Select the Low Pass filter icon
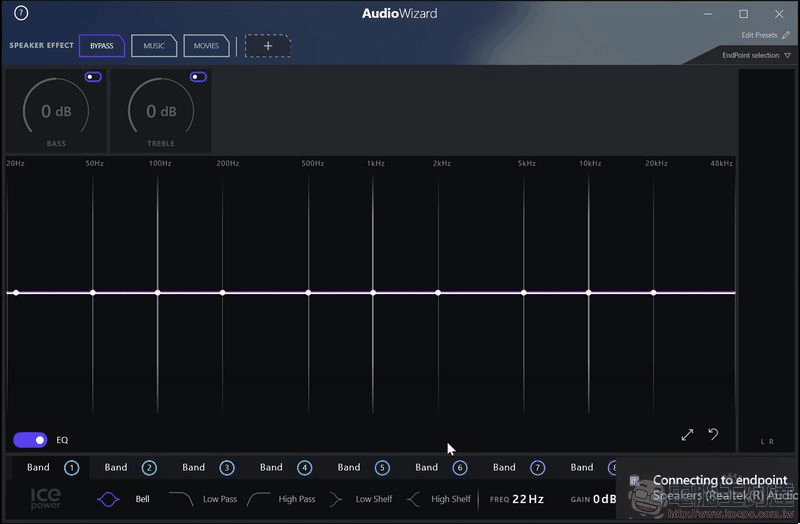The height and width of the screenshot is (524, 800). tap(181, 499)
